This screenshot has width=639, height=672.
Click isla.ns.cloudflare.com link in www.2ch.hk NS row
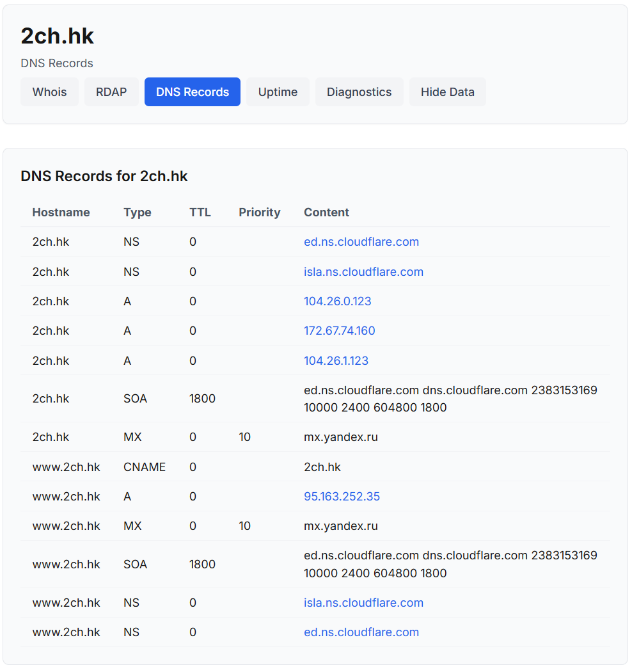click(363, 603)
